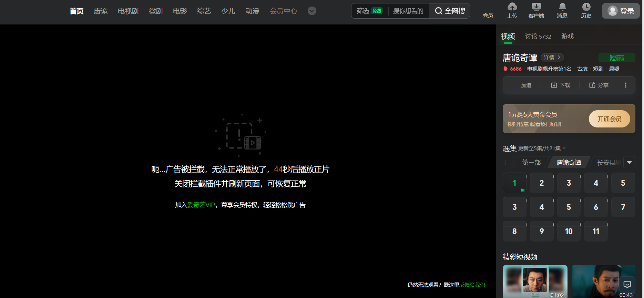Click the 短剧场 badge

(x=617, y=58)
